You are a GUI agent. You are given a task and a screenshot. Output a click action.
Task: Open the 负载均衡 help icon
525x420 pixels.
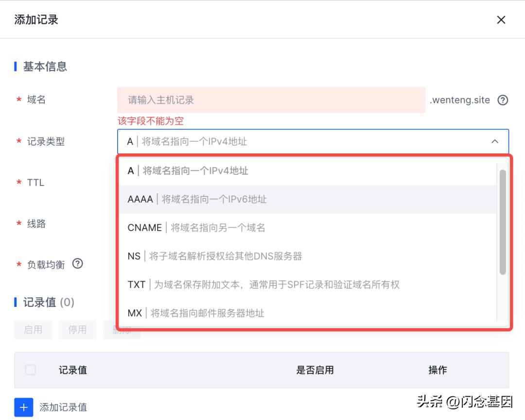click(77, 264)
